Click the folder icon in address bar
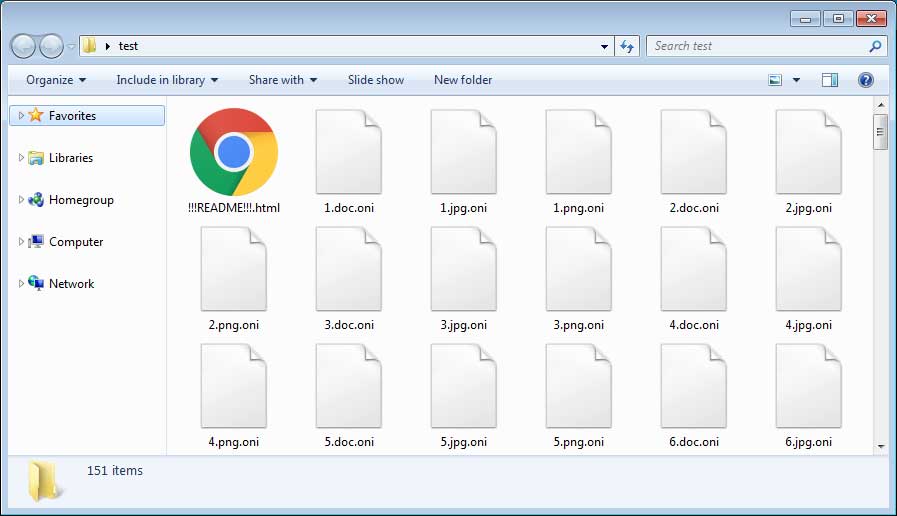 (x=89, y=46)
